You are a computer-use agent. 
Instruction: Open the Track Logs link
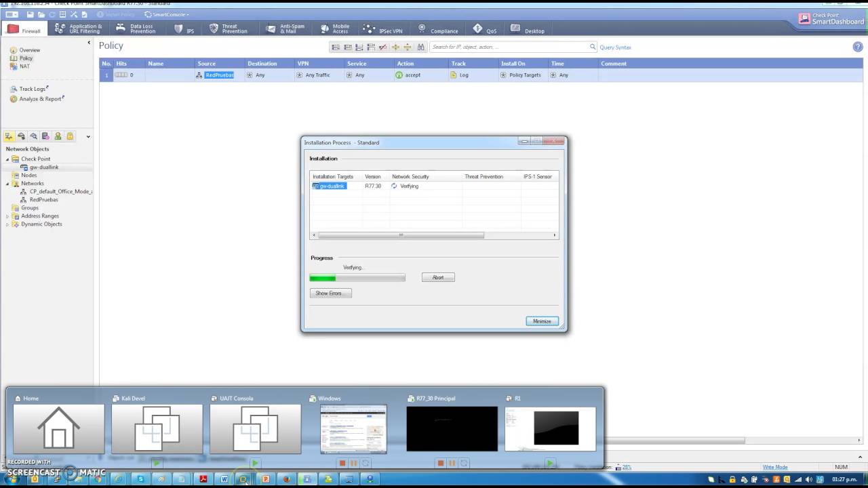coord(29,89)
